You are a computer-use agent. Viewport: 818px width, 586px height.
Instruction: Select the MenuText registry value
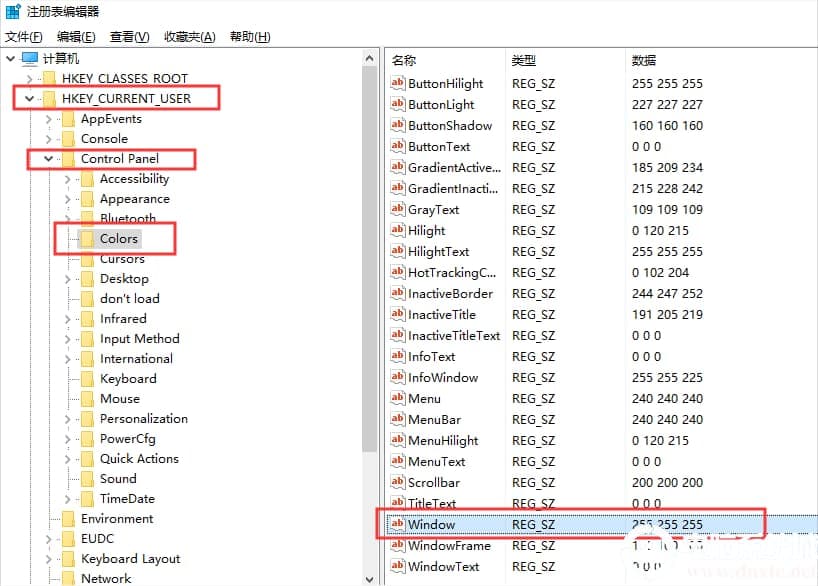pyautogui.click(x=435, y=461)
